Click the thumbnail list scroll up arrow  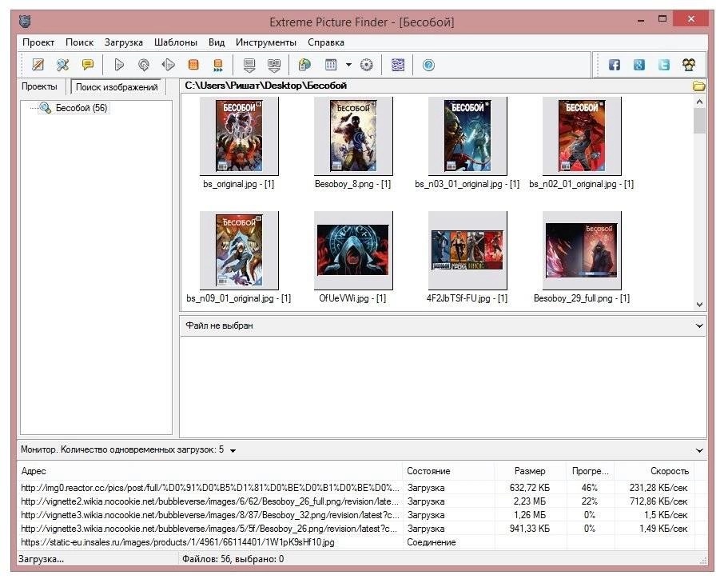click(699, 102)
